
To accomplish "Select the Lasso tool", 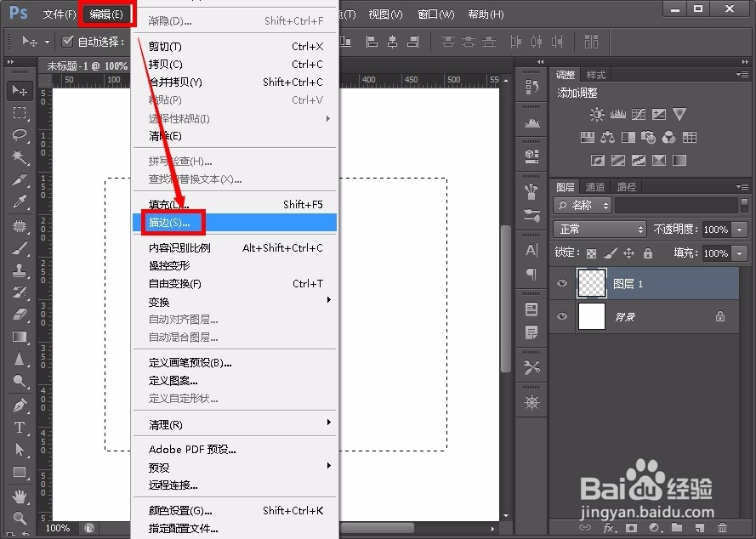I will click(20, 134).
